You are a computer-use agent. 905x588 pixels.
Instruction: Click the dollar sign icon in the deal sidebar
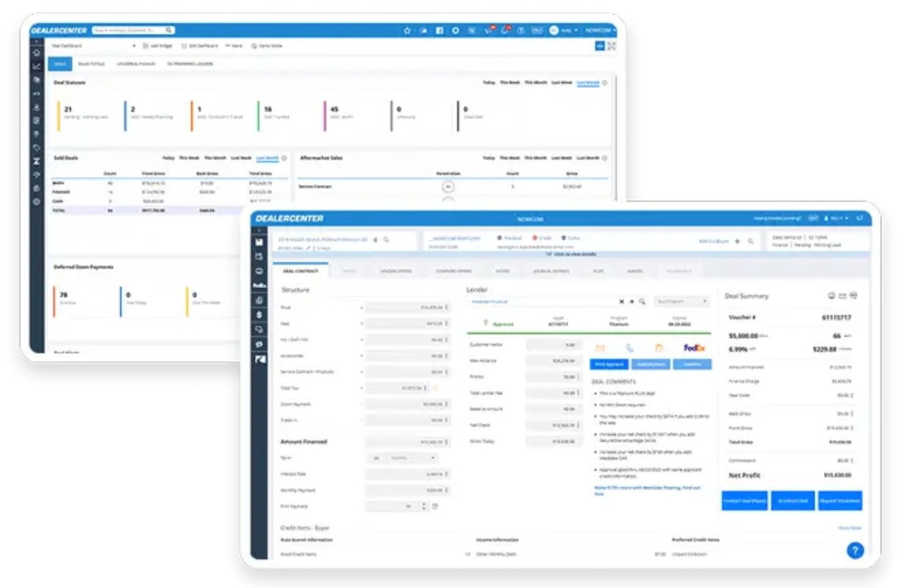coord(260,314)
